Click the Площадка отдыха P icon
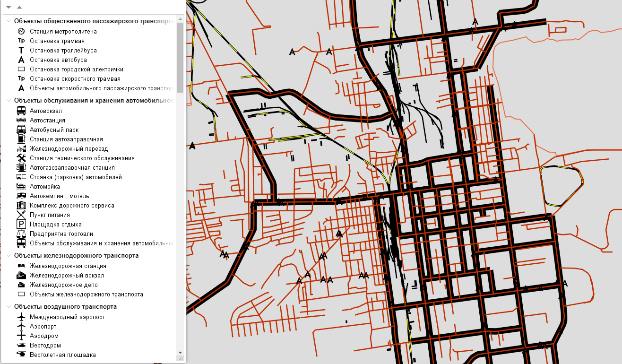This screenshot has width=622, height=364. pyautogui.click(x=21, y=224)
